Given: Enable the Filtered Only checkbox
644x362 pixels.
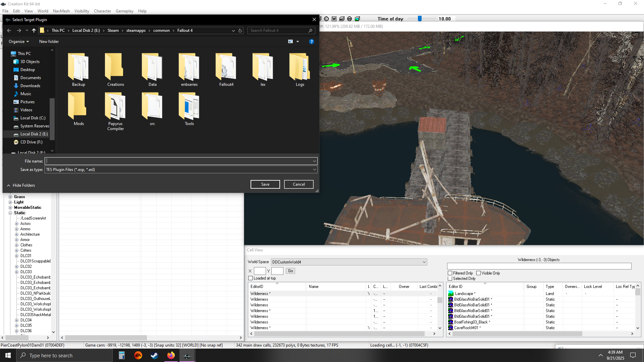Looking at the screenshot, I should [x=450, y=273].
